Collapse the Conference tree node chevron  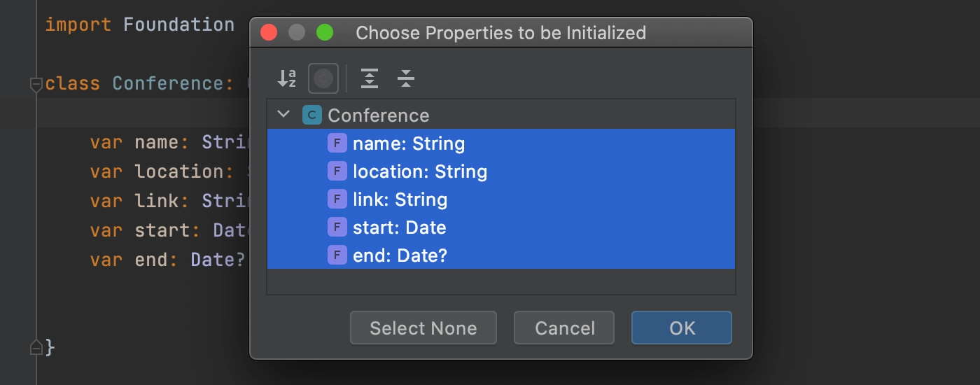[x=283, y=114]
